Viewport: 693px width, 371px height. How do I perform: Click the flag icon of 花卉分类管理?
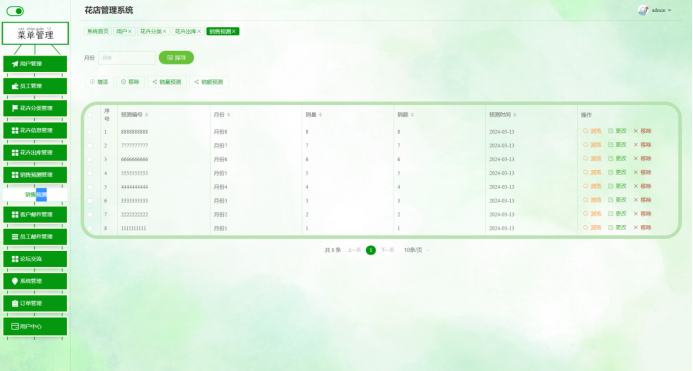point(15,108)
